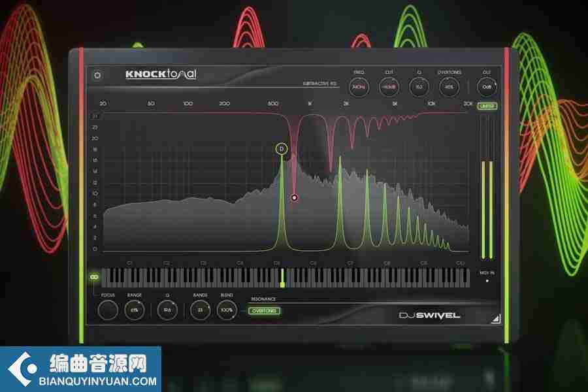Toggle the green OVERTONES resonance button
588x392 pixels.
pos(264,311)
